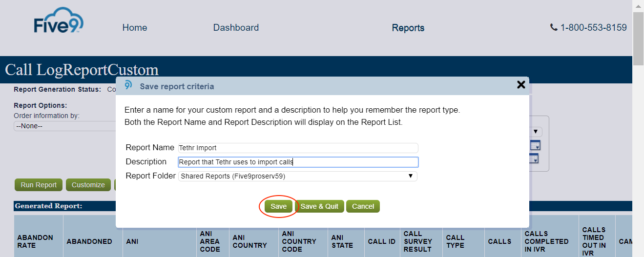Click the Five9 icon in dialog title

click(x=128, y=85)
